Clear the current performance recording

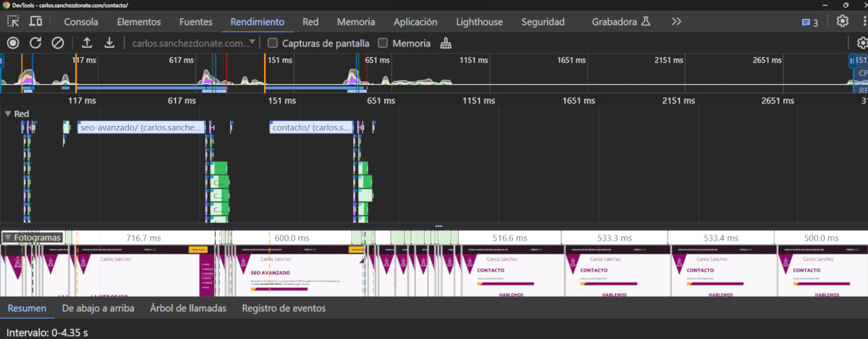point(58,43)
